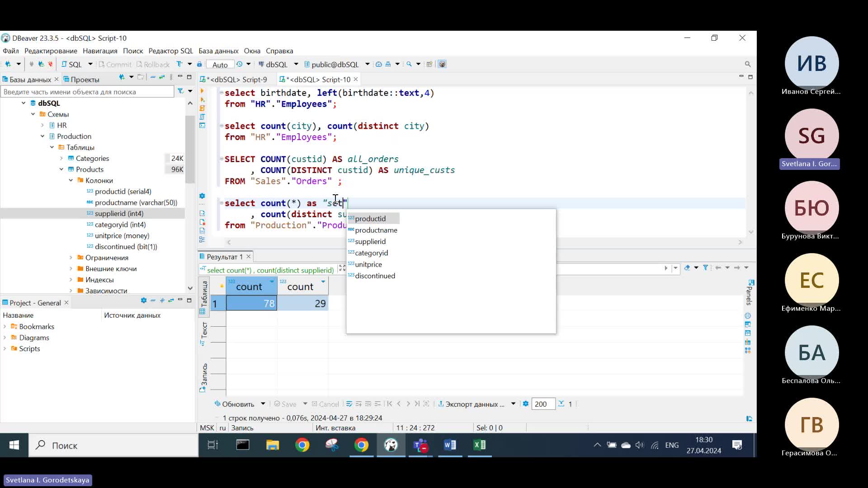Screen dimensions: 868x488
Task: Toggle Запись record view mode
Action: click(203, 377)
